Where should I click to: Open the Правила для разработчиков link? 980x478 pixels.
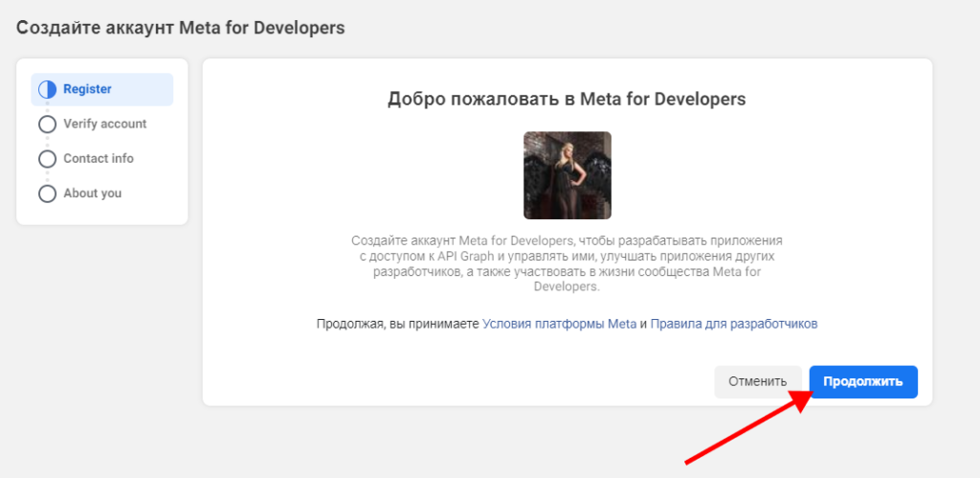point(734,324)
